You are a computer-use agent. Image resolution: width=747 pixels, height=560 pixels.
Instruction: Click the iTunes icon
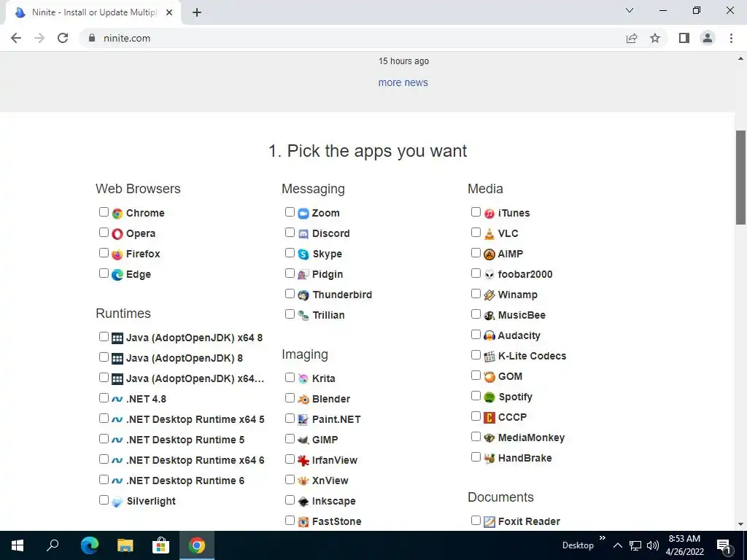click(489, 214)
